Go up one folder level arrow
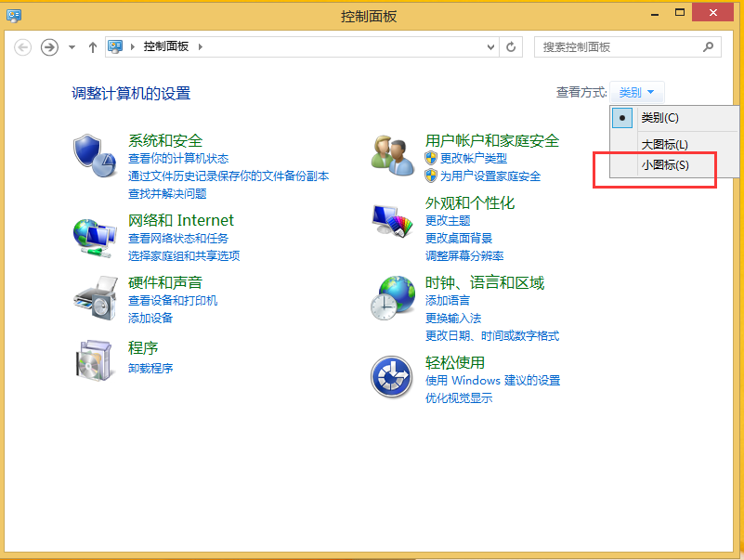Screen dimensions: 744x560 coord(93,47)
